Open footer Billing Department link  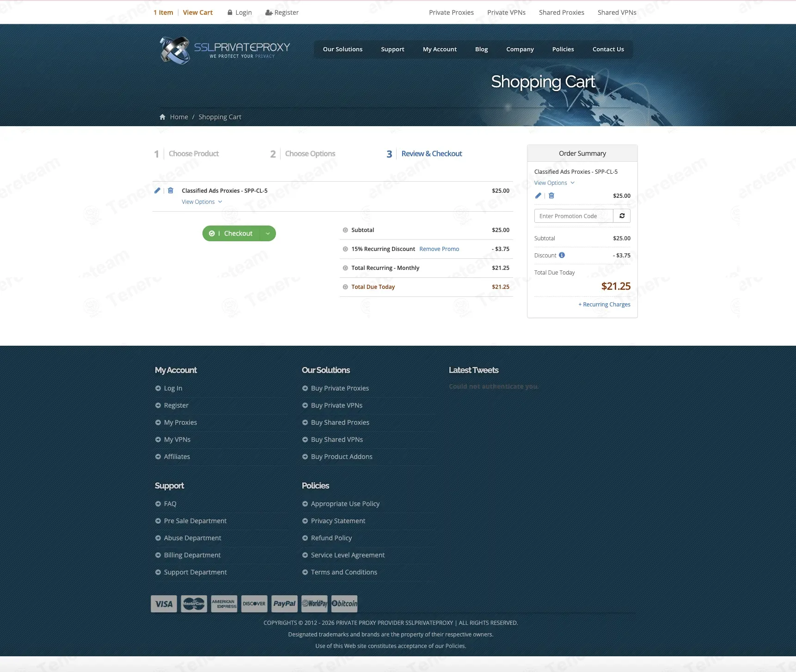(x=192, y=555)
